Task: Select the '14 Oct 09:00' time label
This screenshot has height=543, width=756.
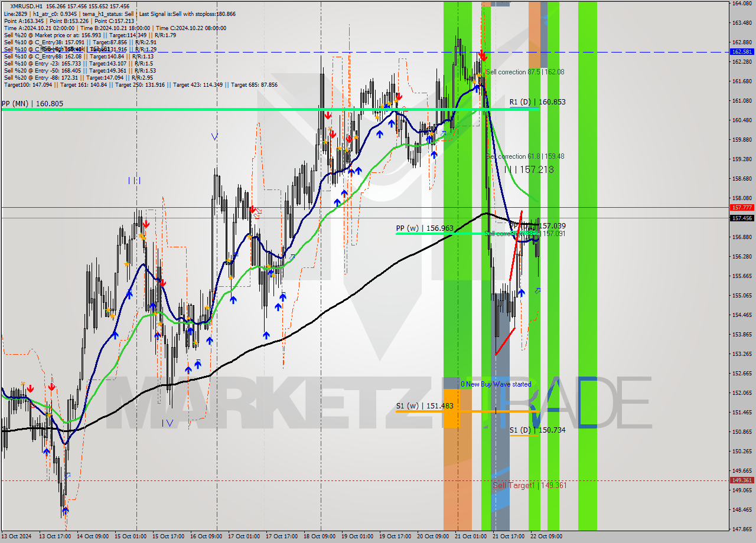Action: pyautogui.click(x=93, y=537)
